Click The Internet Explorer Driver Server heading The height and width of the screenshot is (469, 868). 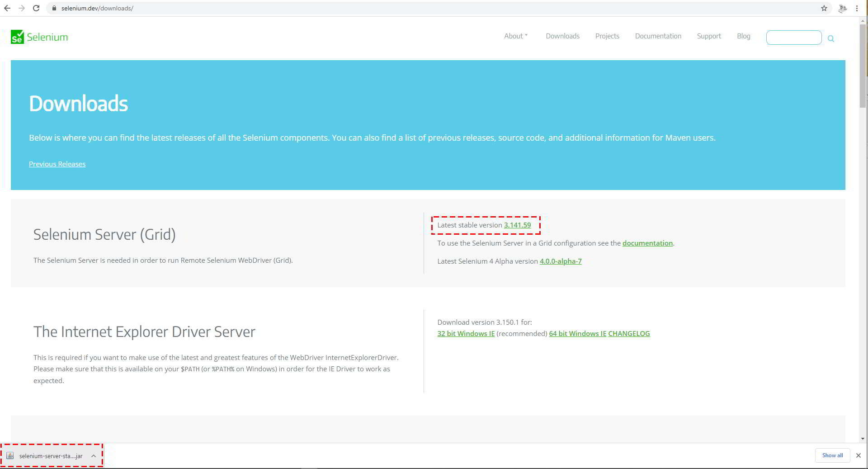pyautogui.click(x=144, y=332)
